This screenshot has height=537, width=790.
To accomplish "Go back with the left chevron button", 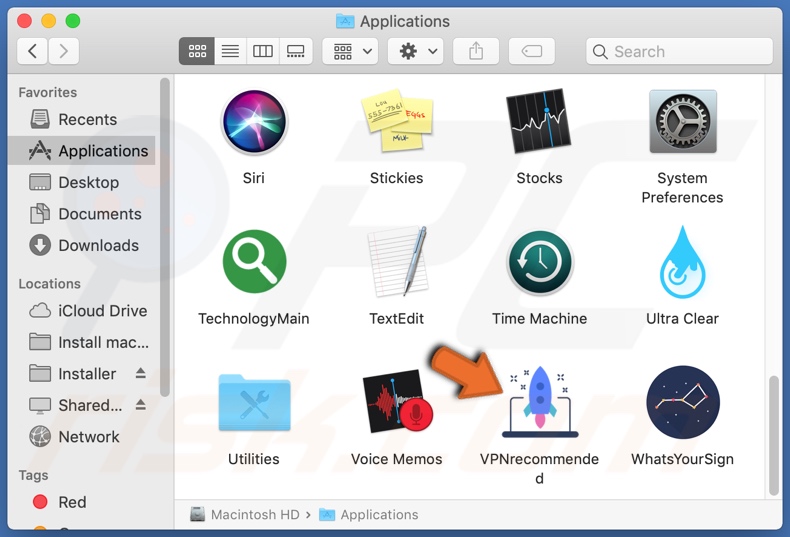I will [x=32, y=51].
